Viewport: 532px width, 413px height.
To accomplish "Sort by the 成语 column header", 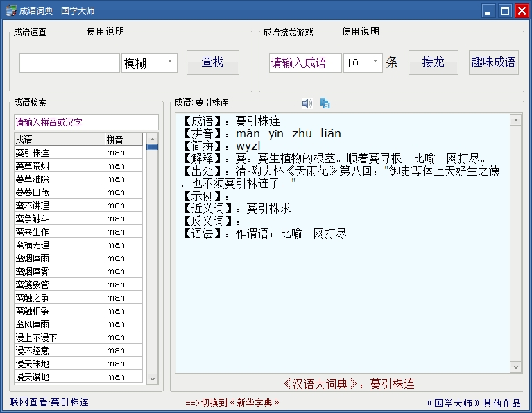I will pos(60,140).
